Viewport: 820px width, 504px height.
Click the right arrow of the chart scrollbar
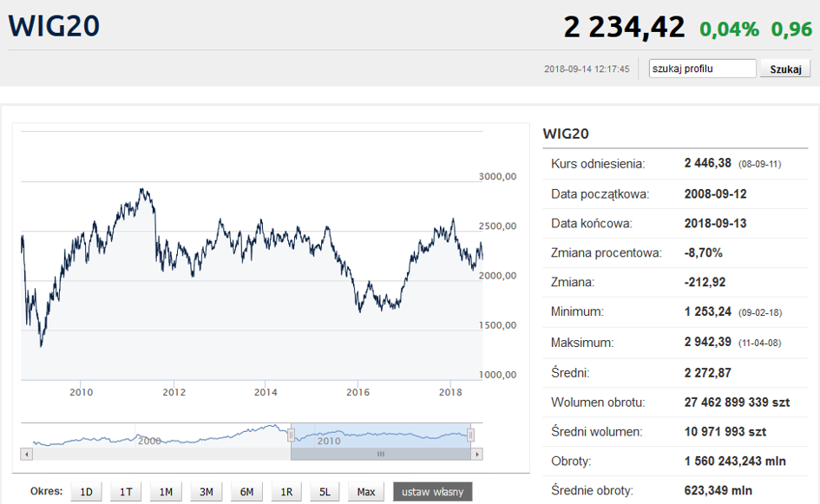click(x=476, y=455)
